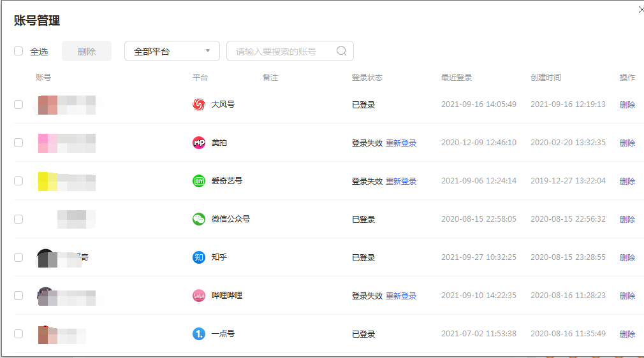Delete the 哔哩哔哩 account

click(627, 296)
